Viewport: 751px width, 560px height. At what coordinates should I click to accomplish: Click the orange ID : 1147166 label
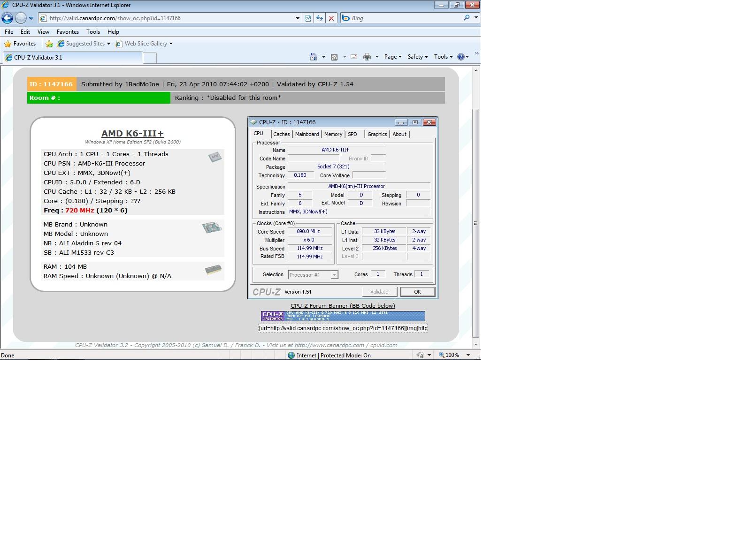[x=52, y=84]
